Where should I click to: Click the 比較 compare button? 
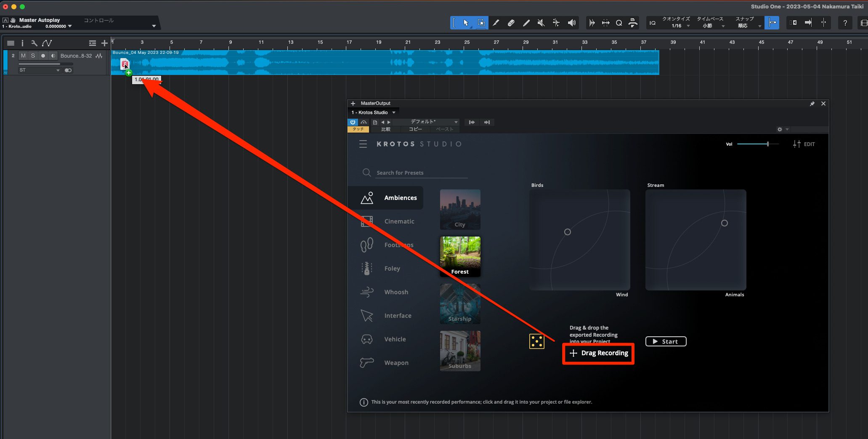coord(386,129)
